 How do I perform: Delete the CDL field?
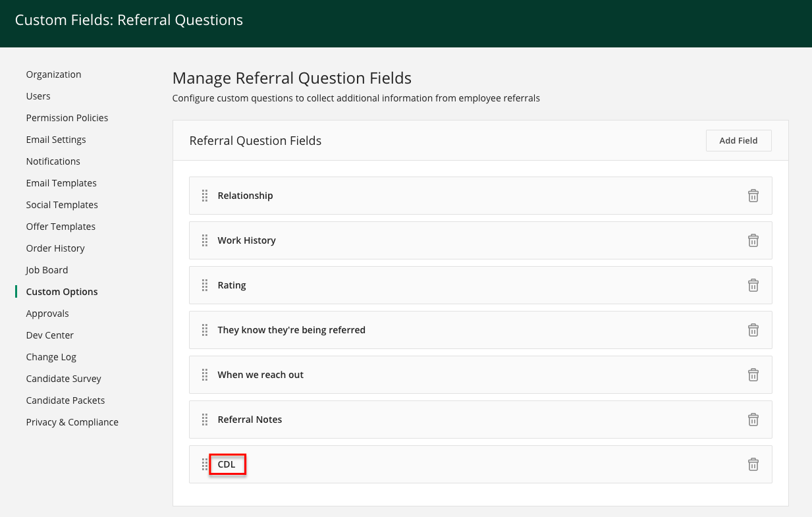[753, 464]
